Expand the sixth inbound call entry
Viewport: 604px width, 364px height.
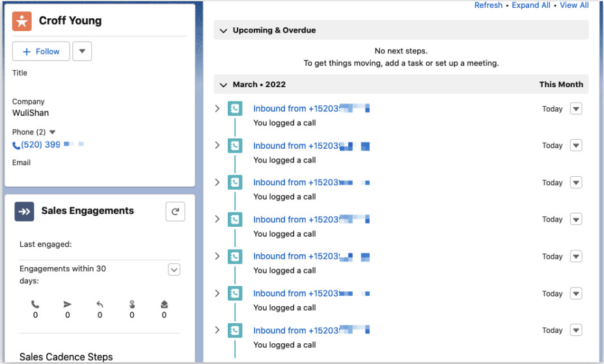click(217, 293)
